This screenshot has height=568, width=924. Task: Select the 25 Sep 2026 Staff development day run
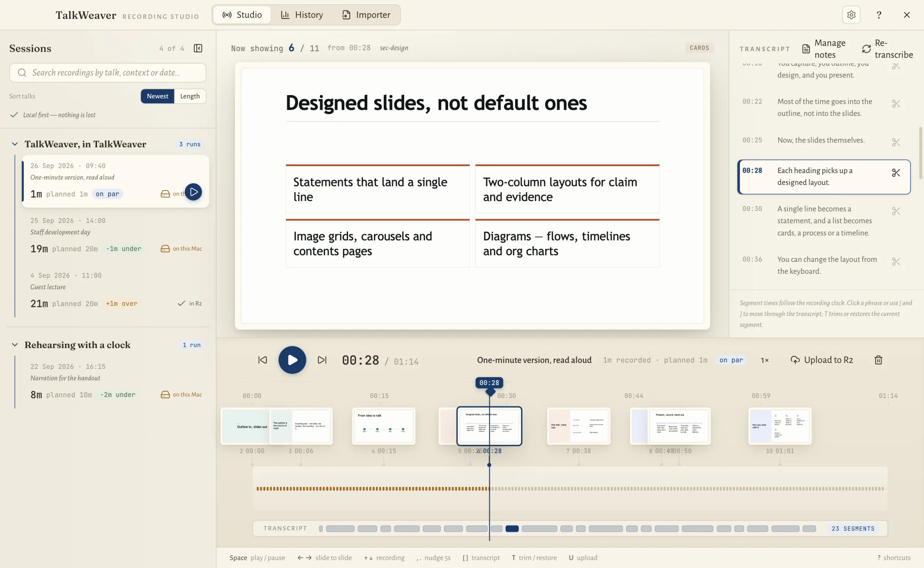coord(115,235)
